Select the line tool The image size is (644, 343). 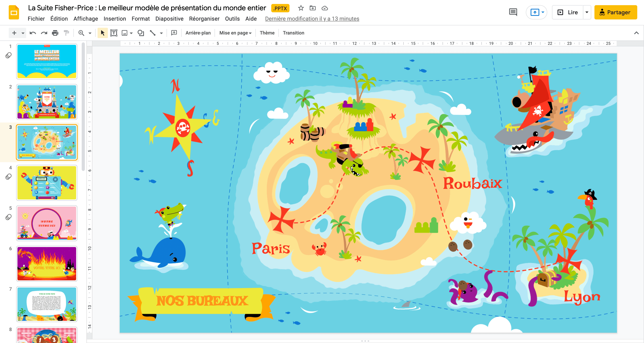coord(152,33)
